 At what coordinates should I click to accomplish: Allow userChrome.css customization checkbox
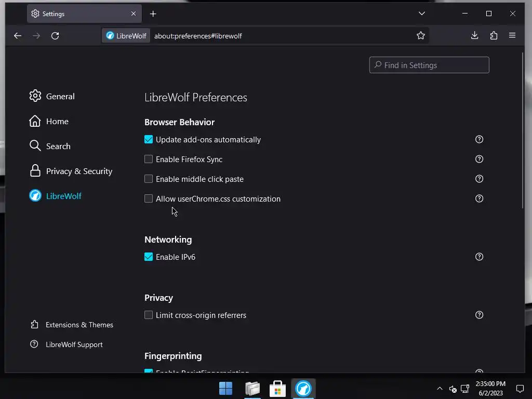[x=149, y=198]
